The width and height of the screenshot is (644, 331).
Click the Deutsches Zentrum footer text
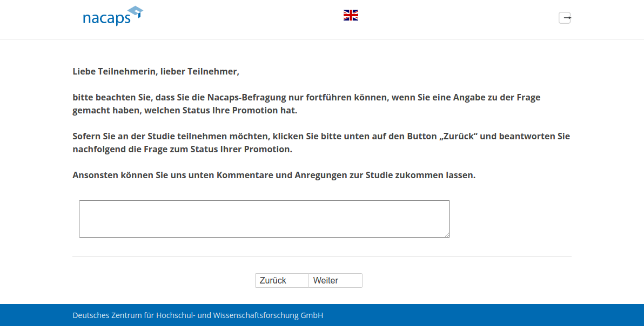pyautogui.click(x=198, y=315)
